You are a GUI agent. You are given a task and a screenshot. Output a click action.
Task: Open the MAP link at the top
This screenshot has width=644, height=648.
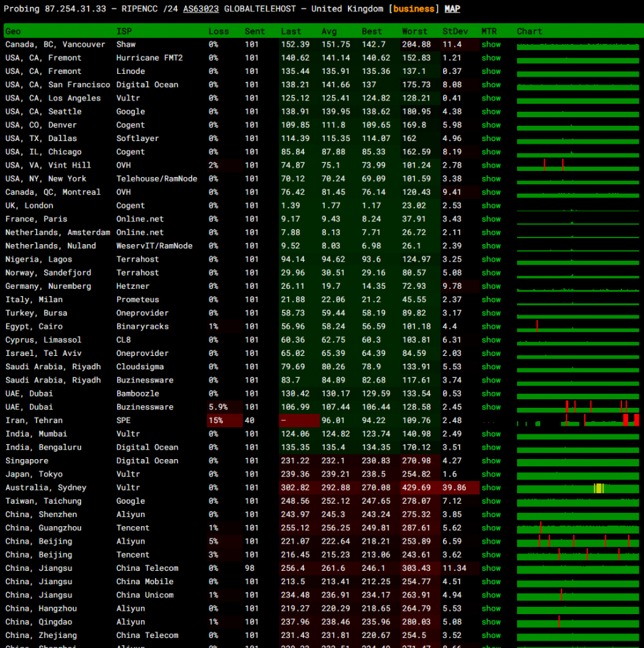click(452, 9)
